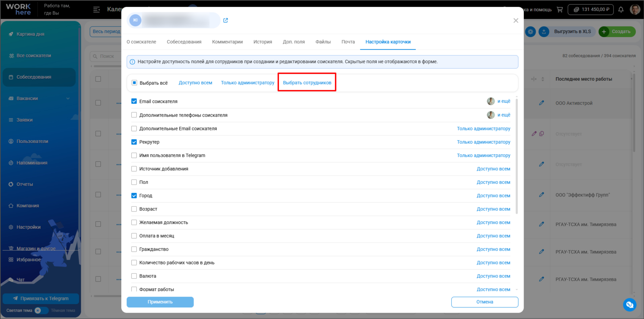Viewport: 644px width, 319px height.
Task: Open the support chat bubble icon
Action: point(630,305)
